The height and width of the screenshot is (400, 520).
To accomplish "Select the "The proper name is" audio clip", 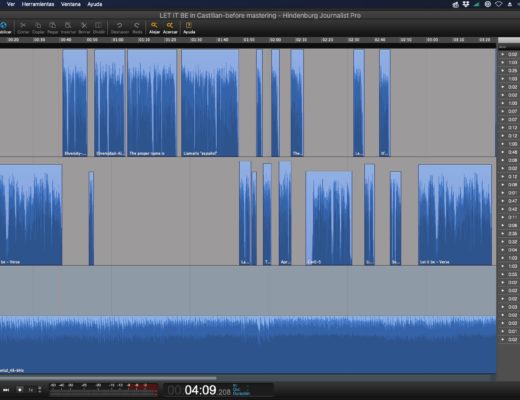I will [x=152, y=103].
